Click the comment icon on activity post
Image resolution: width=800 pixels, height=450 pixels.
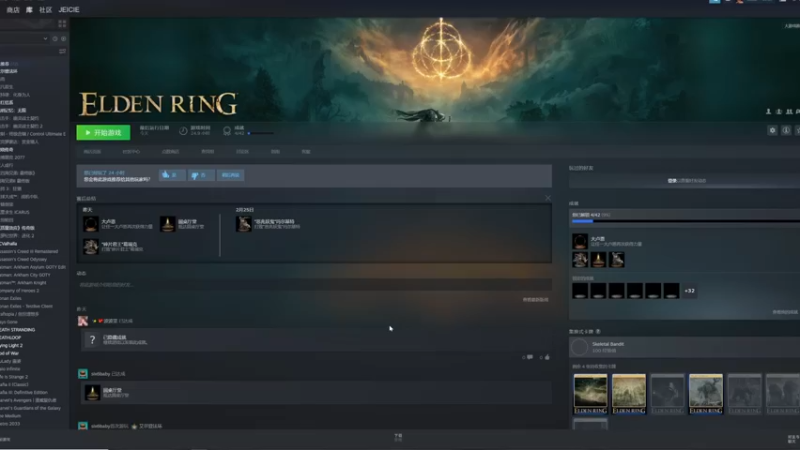[530, 357]
